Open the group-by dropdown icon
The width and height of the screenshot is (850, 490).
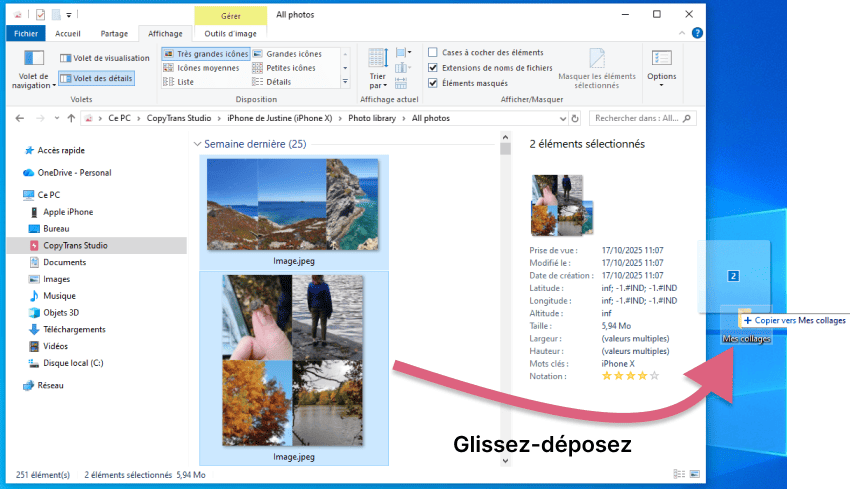[x=403, y=53]
